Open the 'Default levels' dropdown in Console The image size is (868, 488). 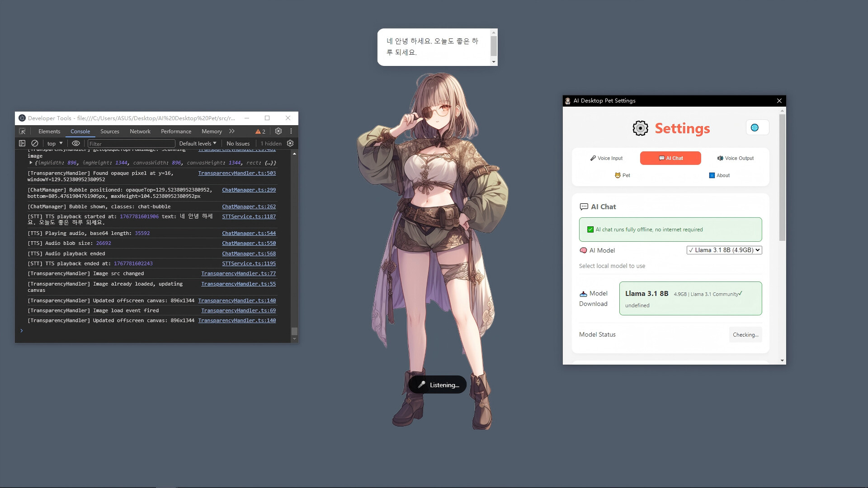(x=197, y=143)
